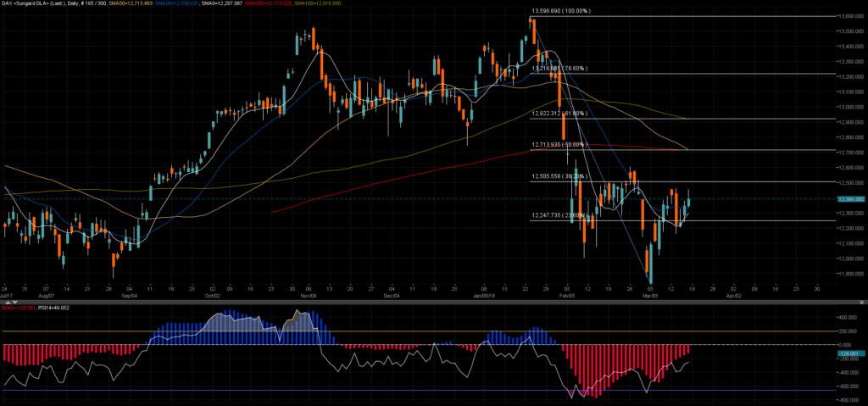The height and width of the screenshot is (406, 868).
Task: Click the SMA200=12,713.529 legend label
Action: [267, 3]
